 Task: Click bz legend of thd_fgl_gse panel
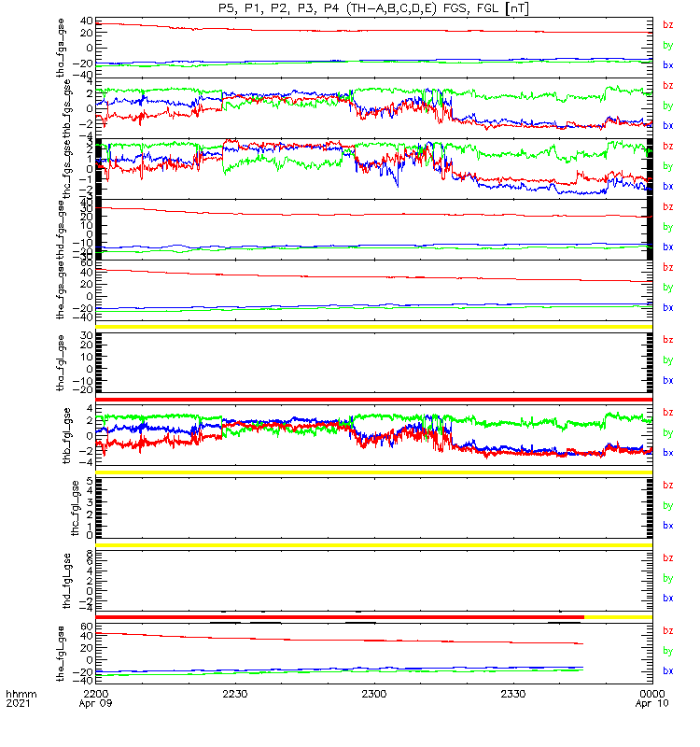[x=668, y=557]
